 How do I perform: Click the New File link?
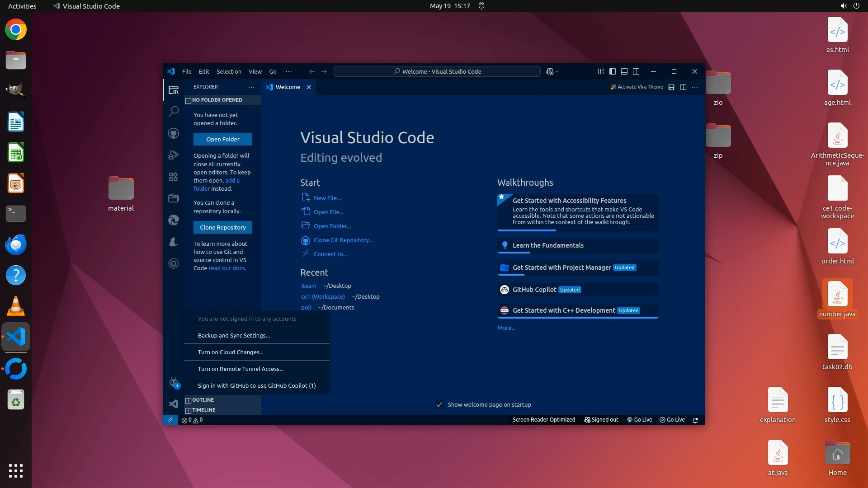(327, 198)
